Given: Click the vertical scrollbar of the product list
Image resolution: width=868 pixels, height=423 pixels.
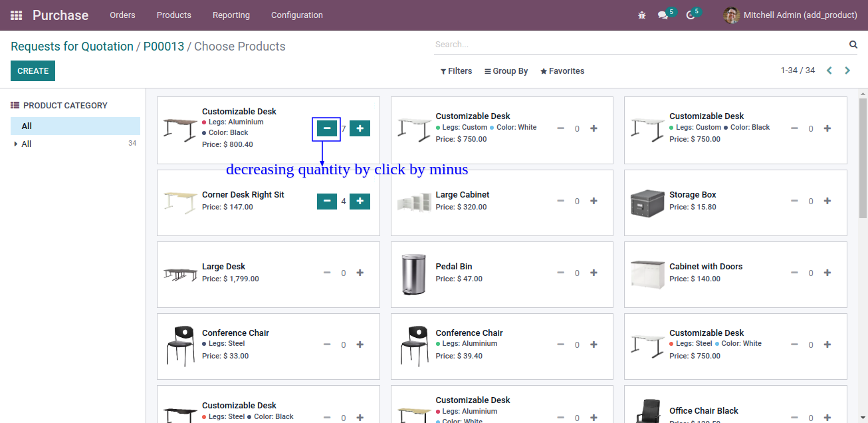Looking at the screenshot, I should coord(863,158).
